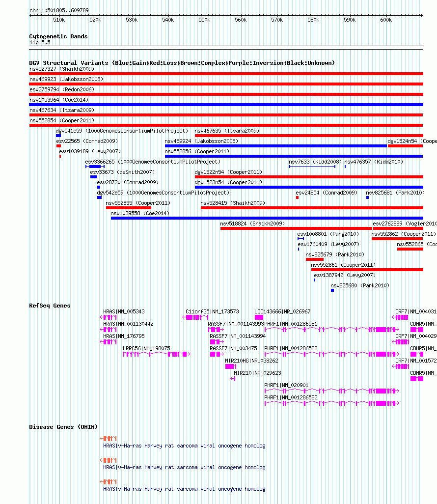Click the esv1760409 (Levy2007) label

coord(328,244)
